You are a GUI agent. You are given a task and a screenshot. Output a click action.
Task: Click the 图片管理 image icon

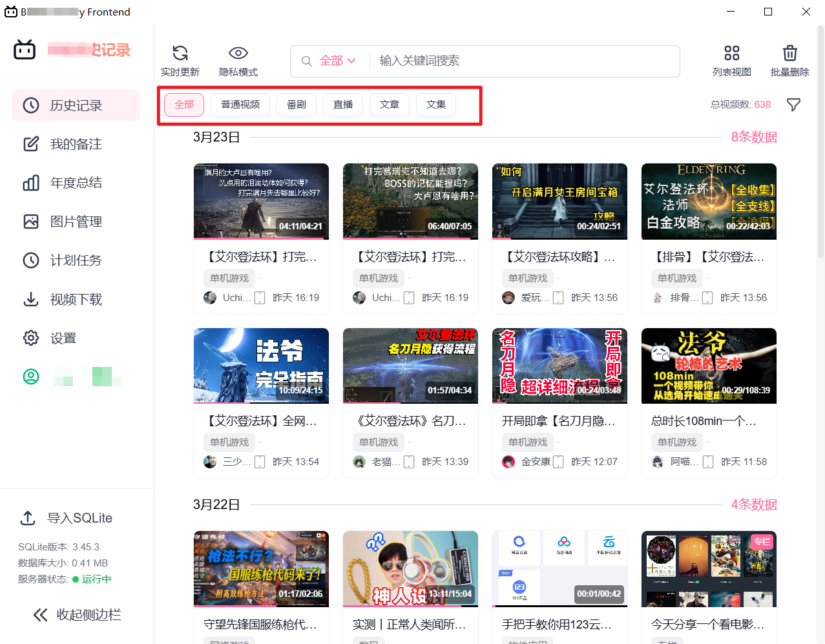point(31,222)
